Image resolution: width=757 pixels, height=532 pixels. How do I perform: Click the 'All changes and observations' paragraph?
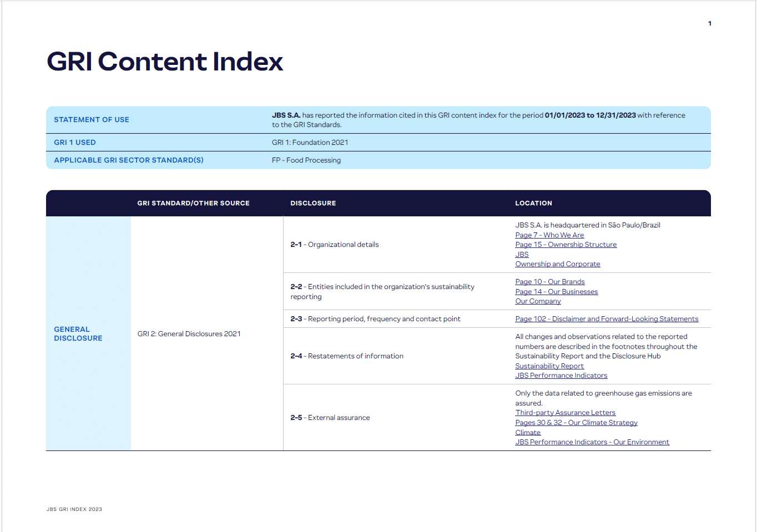(606, 346)
